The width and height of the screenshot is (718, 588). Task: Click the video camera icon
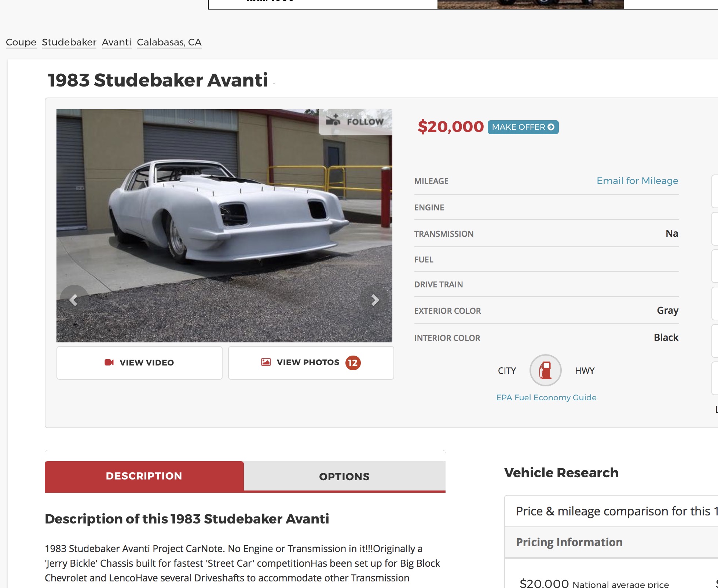pyautogui.click(x=109, y=362)
